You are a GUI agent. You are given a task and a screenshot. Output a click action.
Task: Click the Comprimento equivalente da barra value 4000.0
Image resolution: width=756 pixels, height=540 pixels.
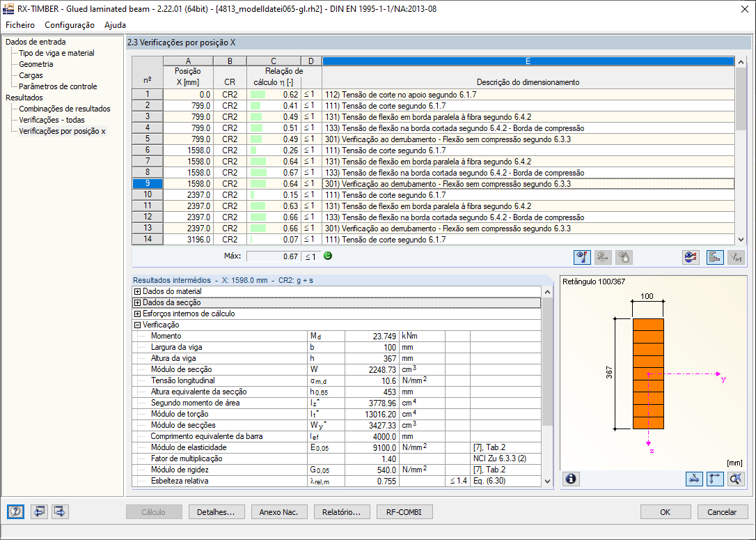372,436
